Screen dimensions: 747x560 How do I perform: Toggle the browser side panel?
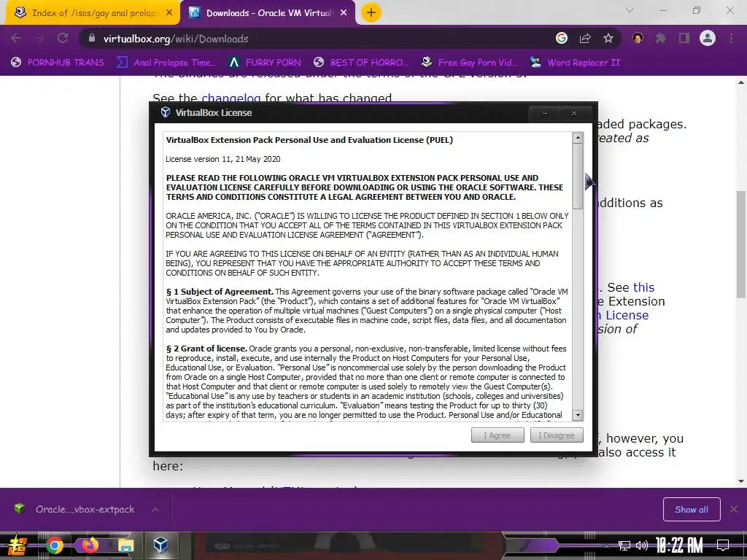coord(684,38)
